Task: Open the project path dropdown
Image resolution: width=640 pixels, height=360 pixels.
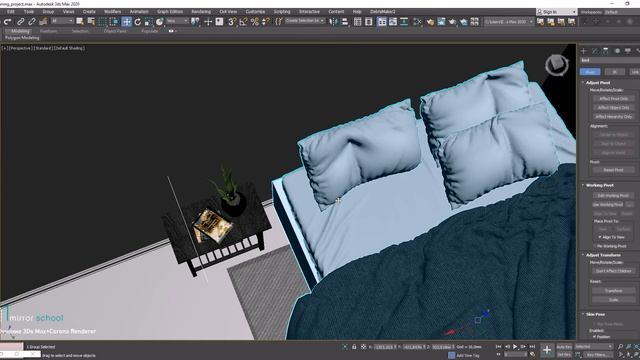Action: [x=509, y=22]
